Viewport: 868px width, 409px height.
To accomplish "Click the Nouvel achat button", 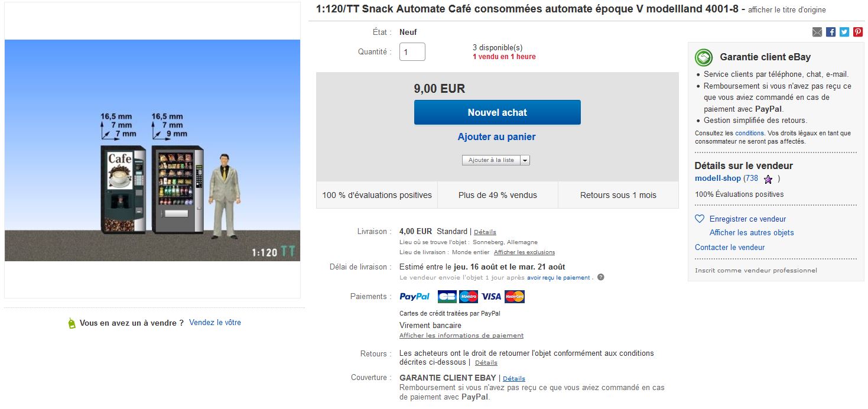I will [x=497, y=112].
